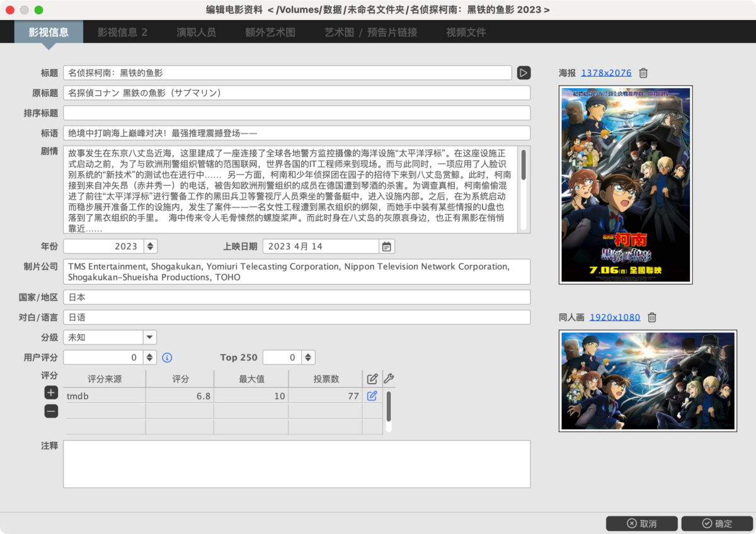
Task: Adjust the 年份 year stepper
Action: tap(151, 246)
